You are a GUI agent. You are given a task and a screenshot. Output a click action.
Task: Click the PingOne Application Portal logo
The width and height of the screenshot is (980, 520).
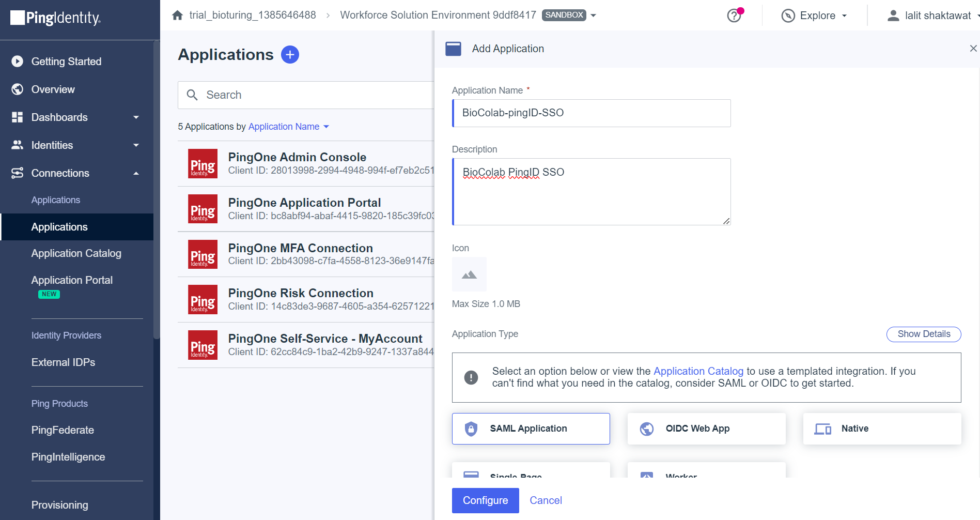point(203,209)
